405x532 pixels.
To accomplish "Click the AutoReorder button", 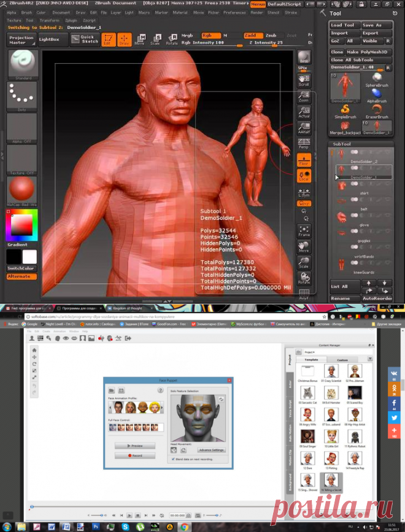I will (377, 299).
